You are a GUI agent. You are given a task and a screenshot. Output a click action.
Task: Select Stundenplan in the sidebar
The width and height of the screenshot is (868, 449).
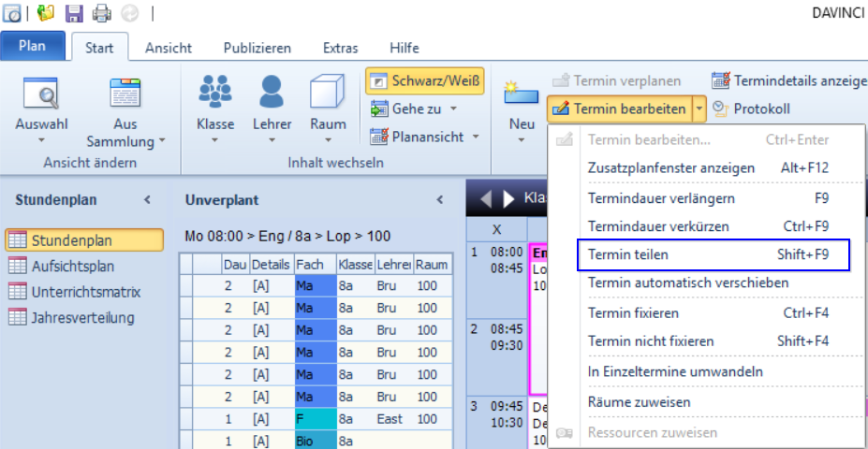click(x=84, y=240)
